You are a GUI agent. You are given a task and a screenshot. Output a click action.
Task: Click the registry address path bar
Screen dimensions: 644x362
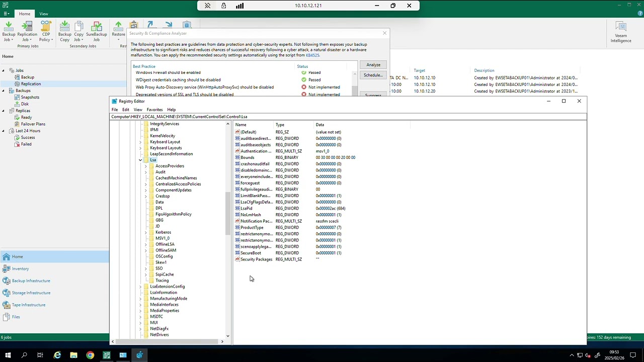(x=348, y=117)
